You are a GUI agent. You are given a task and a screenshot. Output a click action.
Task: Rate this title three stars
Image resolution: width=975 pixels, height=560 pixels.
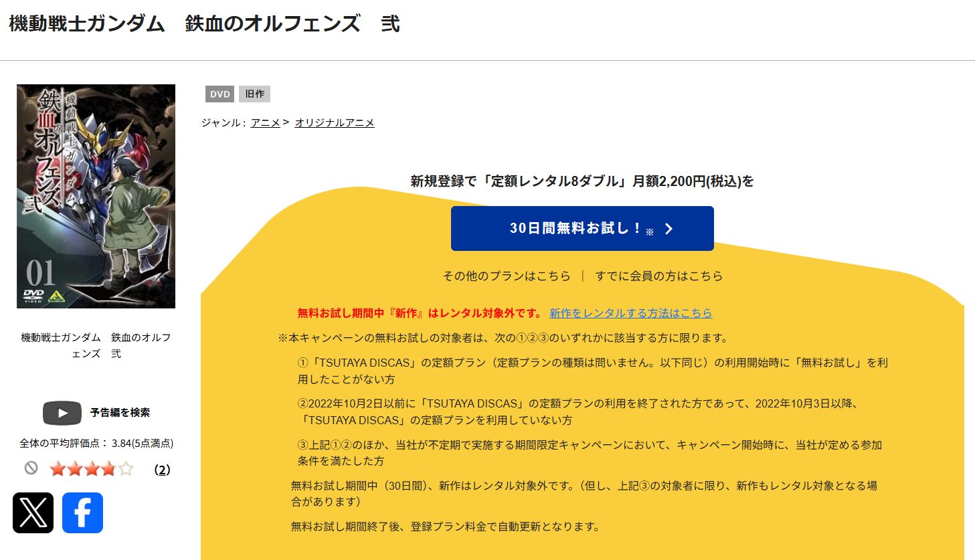92,469
